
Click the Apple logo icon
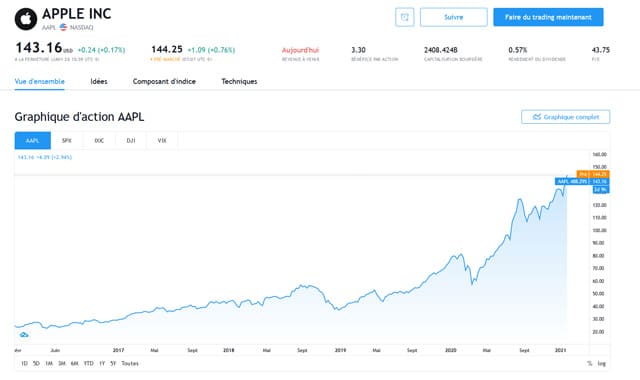26,19
